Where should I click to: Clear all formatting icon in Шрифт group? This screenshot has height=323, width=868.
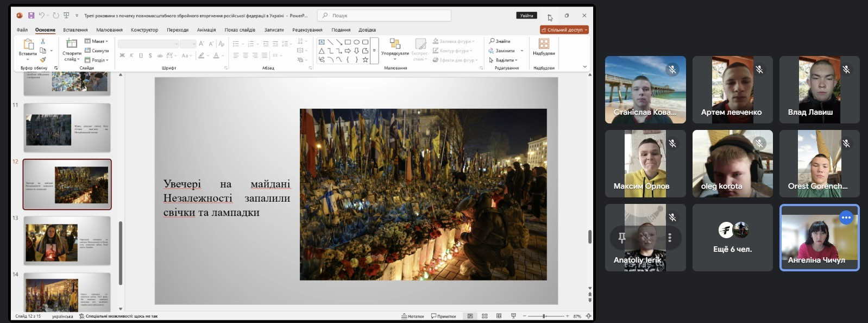coord(221,44)
